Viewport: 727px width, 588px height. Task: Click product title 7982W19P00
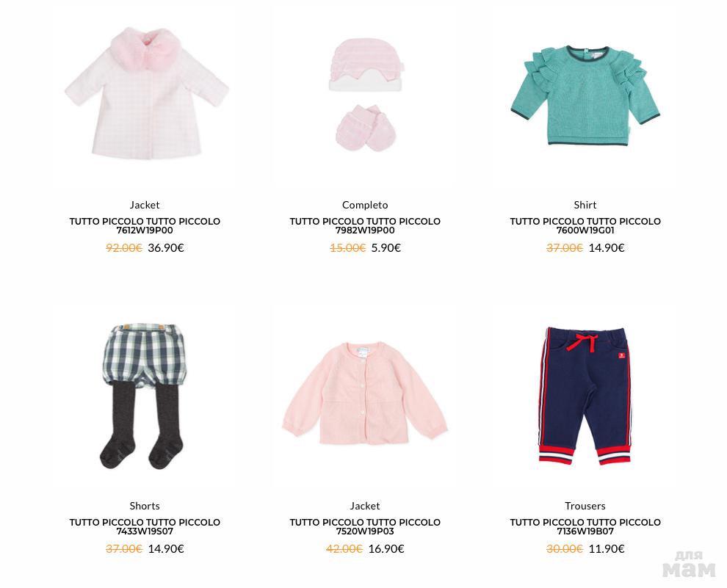pyautogui.click(x=365, y=225)
